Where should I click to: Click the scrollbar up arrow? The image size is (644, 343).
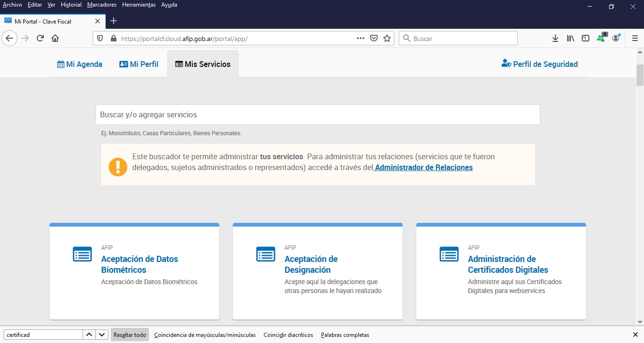point(640,51)
